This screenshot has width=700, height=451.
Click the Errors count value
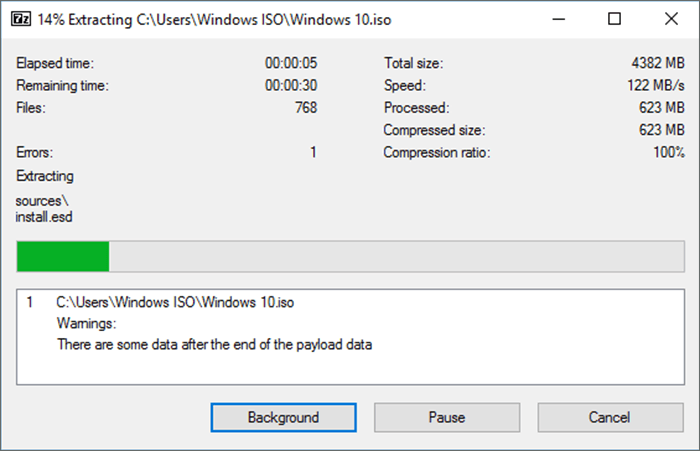(312, 153)
